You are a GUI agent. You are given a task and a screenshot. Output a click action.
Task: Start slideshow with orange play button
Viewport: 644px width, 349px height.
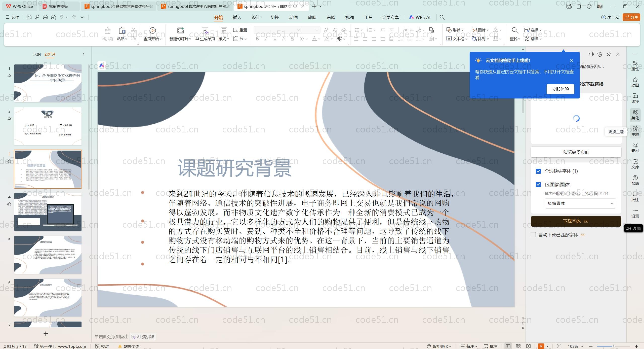pos(541,346)
